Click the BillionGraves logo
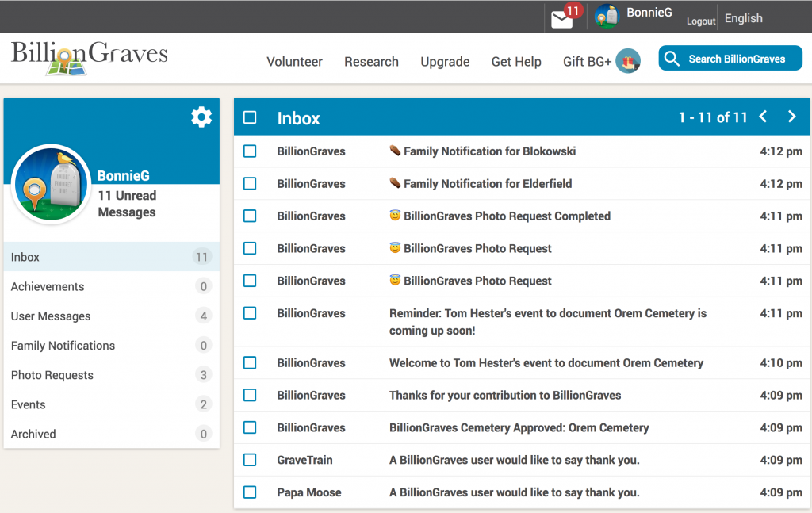This screenshot has height=513, width=812. [x=89, y=57]
